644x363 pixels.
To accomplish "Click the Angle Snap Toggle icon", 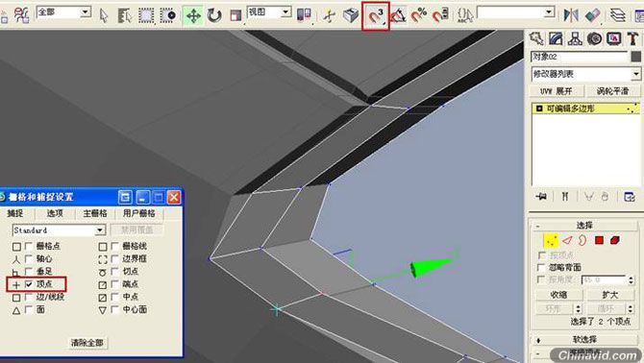I will (x=397, y=16).
